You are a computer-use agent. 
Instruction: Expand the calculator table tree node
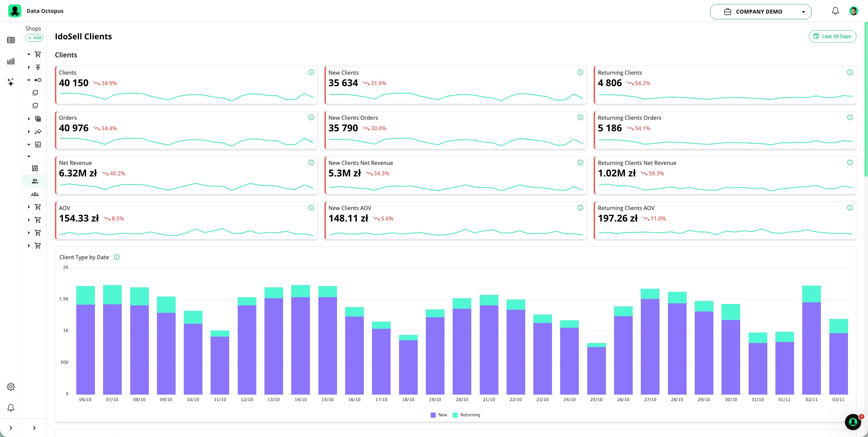pos(29,119)
